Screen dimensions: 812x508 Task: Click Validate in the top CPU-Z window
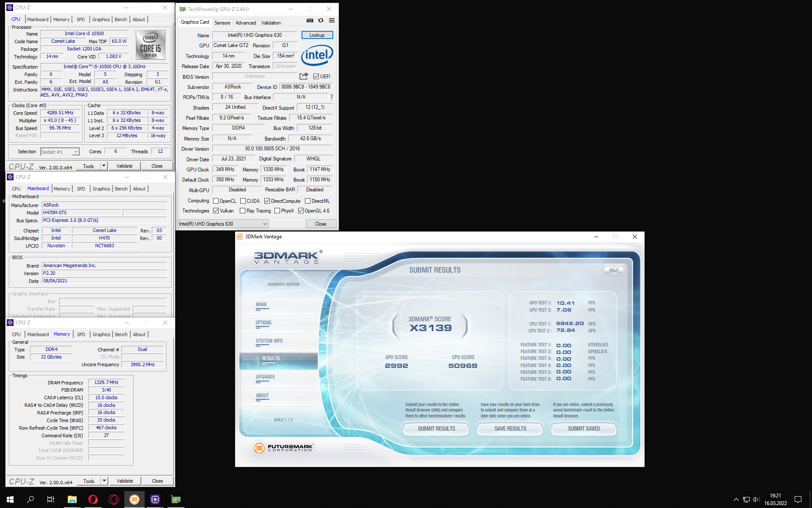(124, 166)
